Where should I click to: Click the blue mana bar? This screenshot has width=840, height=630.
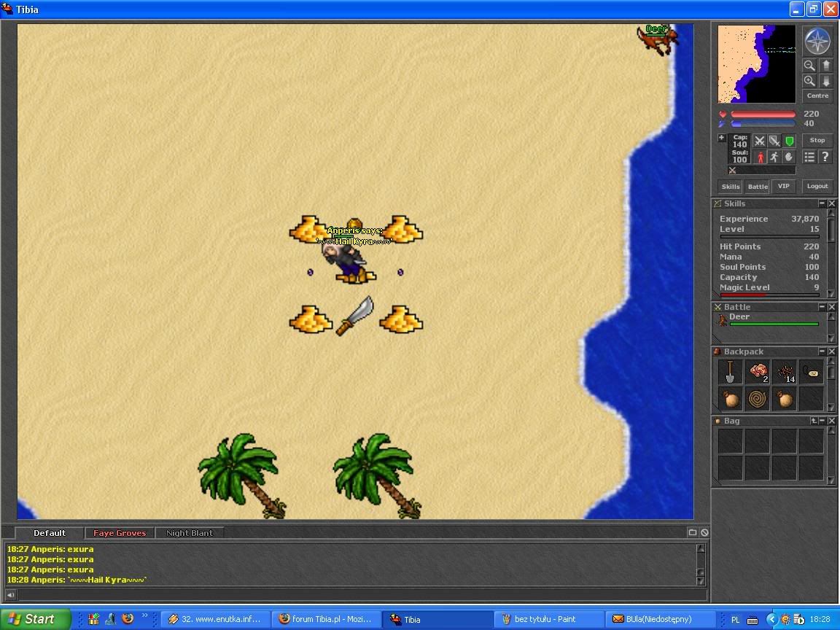(763, 124)
